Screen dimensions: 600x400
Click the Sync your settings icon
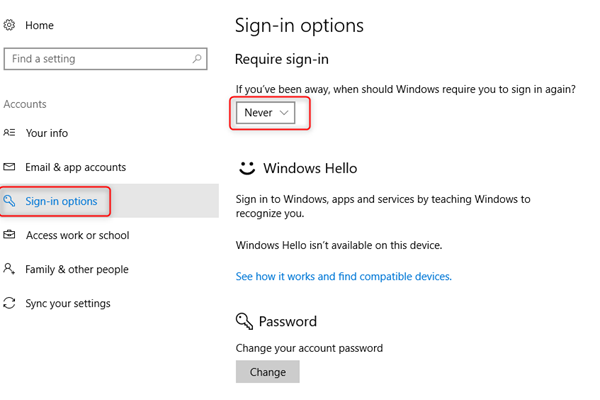pos(10,303)
